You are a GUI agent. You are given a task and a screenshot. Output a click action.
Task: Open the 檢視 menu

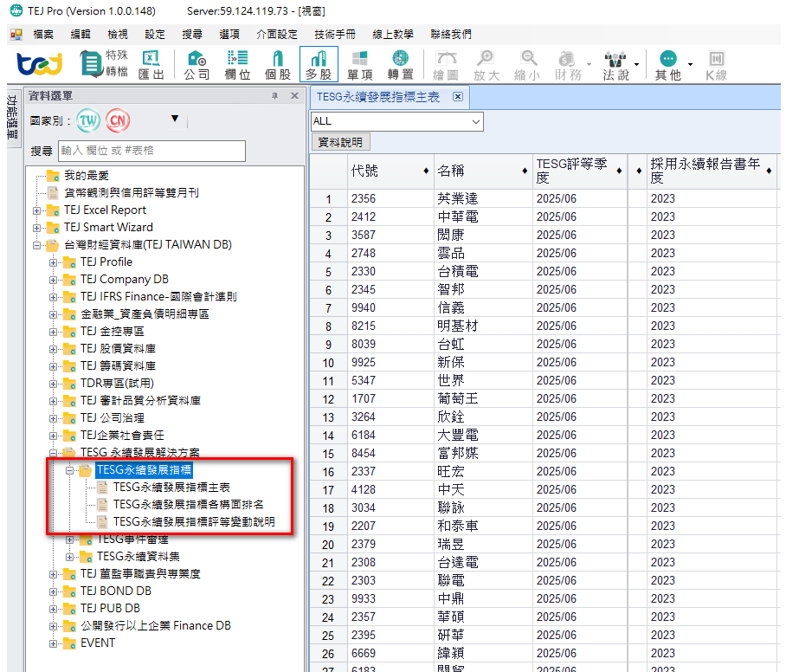pyautogui.click(x=118, y=34)
